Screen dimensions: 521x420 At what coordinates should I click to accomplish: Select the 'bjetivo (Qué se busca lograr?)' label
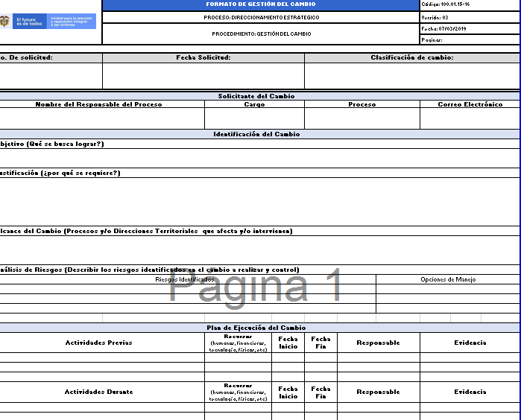point(52,144)
